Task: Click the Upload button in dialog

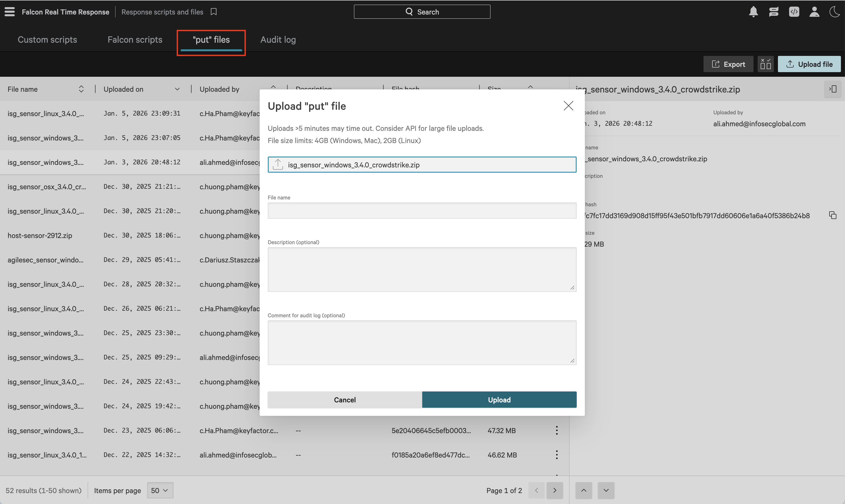Action: coord(499,400)
